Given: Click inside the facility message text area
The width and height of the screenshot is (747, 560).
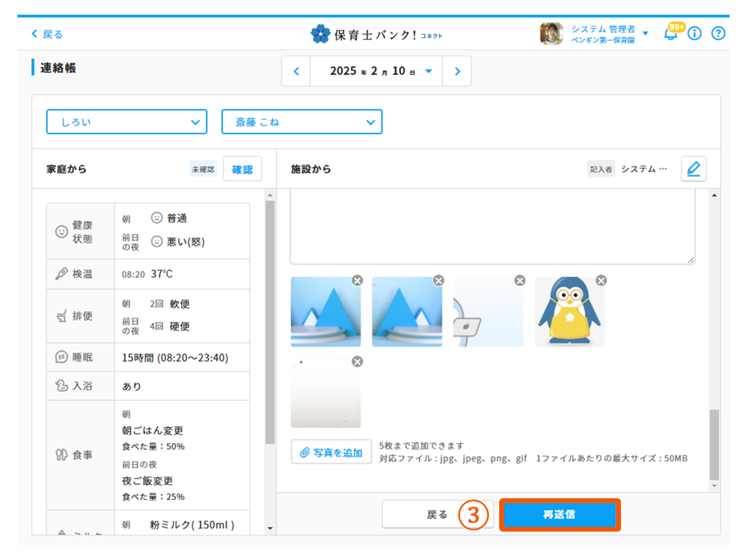Looking at the screenshot, I should pyautogui.click(x=492, y=227).
